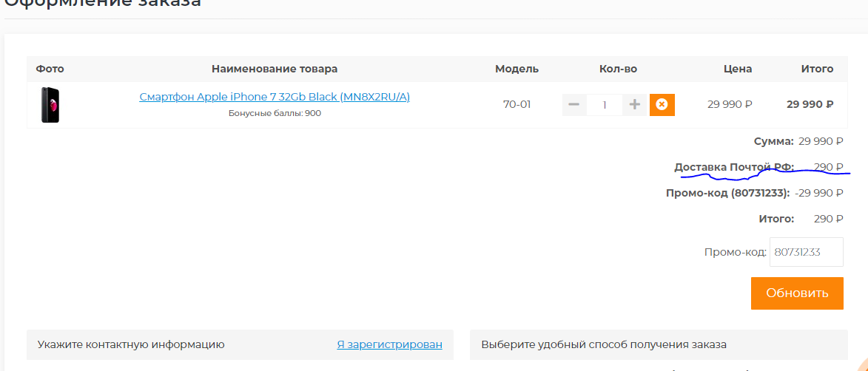Open Смартфон Apple iPhone 7 32Gb Black link
The height and width of the screenshot is (371, 868).
pyautogui.click(x=275, y=97)
